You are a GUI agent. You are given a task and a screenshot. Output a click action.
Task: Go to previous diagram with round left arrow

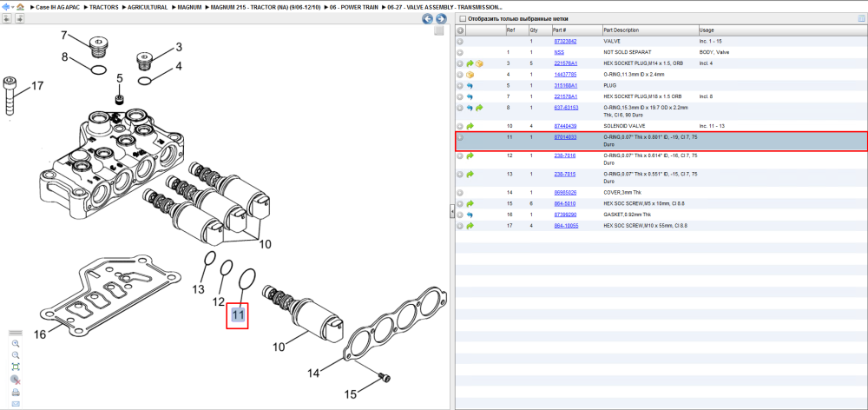(427, 19)
